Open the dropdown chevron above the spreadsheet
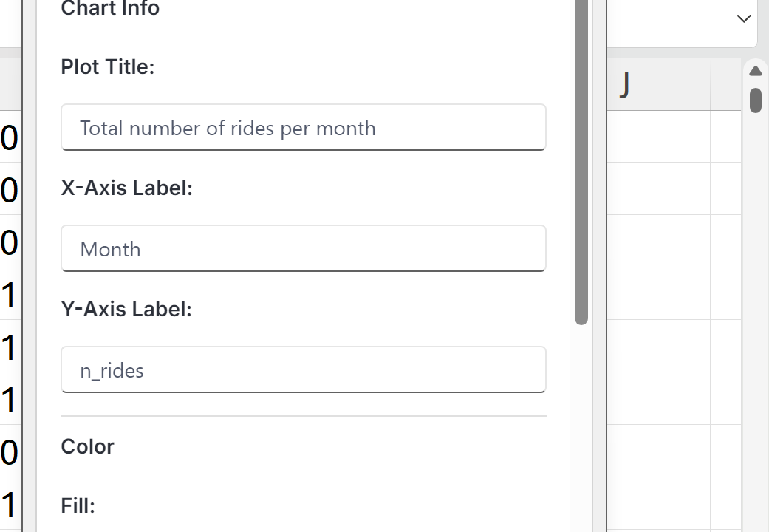The image size is (769, 532). pyautogui.click(x=744, y=19)
